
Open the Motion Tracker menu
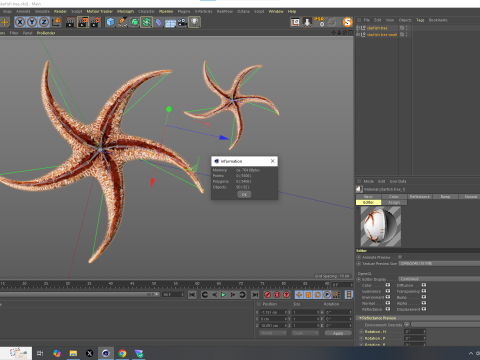point(100,12)
